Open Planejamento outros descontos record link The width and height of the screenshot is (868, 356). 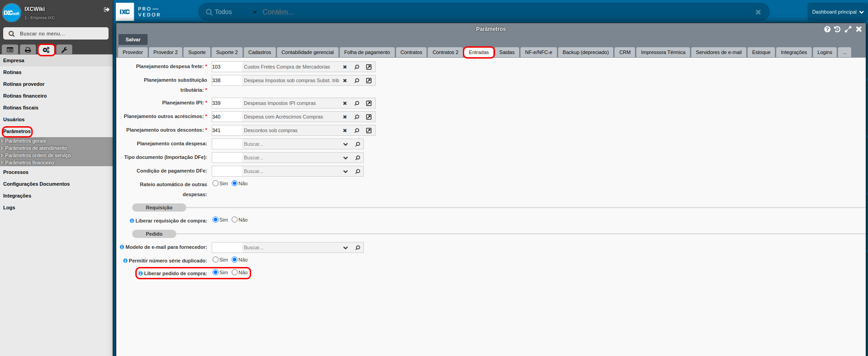[369, 130]
